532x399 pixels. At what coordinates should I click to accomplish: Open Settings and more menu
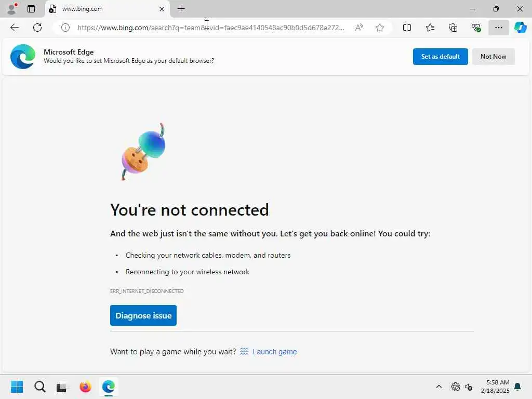498,28
